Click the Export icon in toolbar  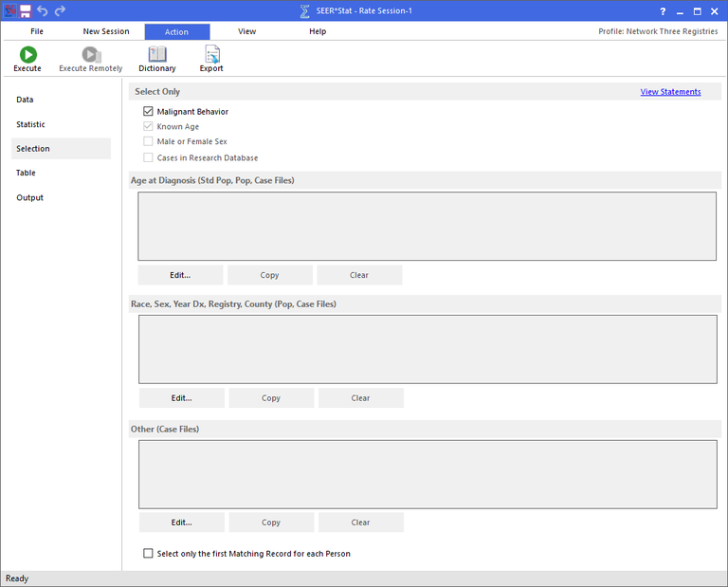pos(211,55)
